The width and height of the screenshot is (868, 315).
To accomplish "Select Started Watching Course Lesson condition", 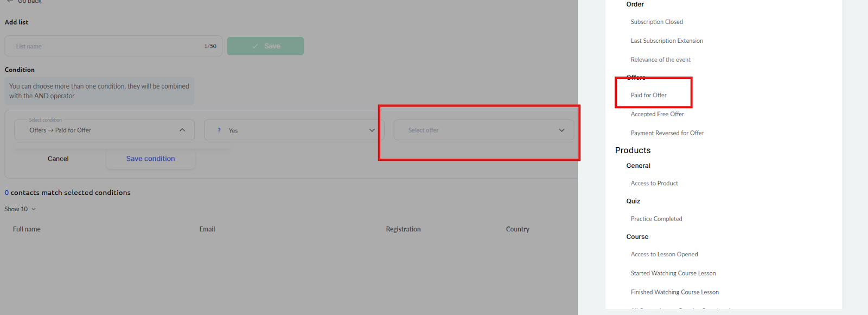I will (x=673, y=273).
